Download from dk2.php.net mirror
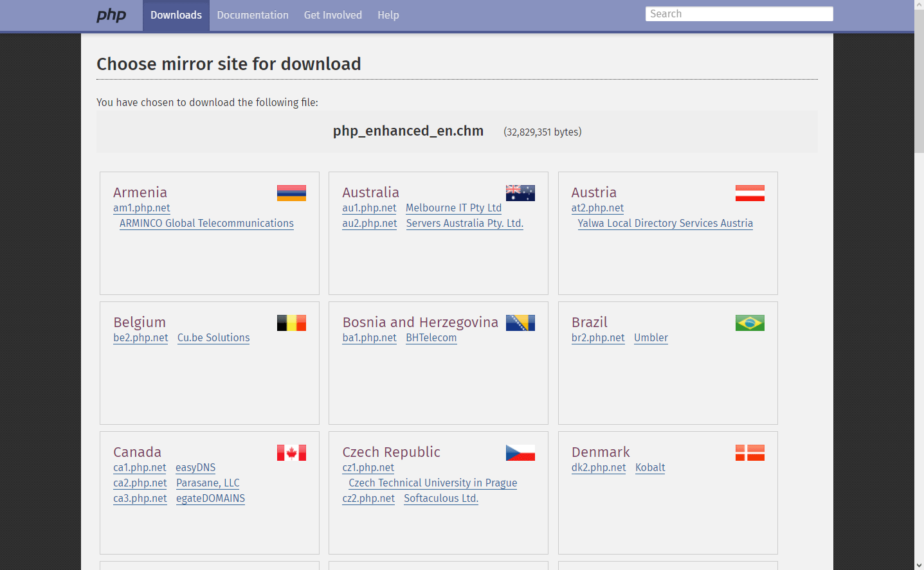Viewport: 924px width, 570px height. tap(599, 468)
